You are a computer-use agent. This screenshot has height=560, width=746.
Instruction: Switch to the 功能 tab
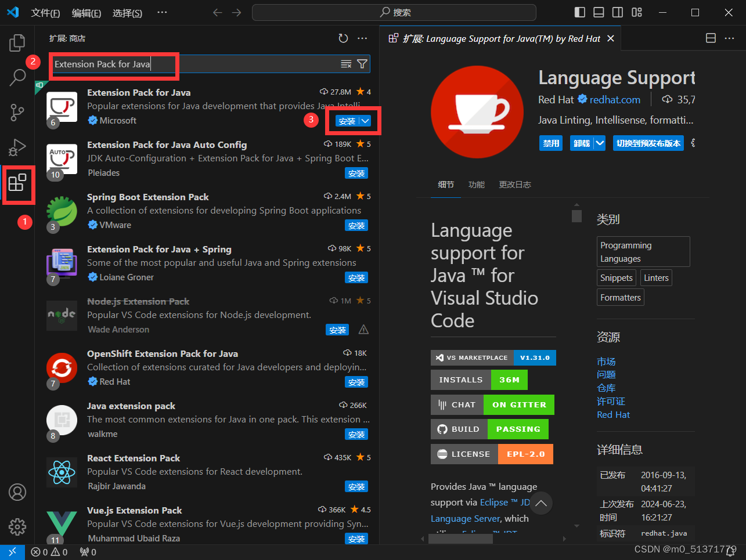click(x=477, y=185)
